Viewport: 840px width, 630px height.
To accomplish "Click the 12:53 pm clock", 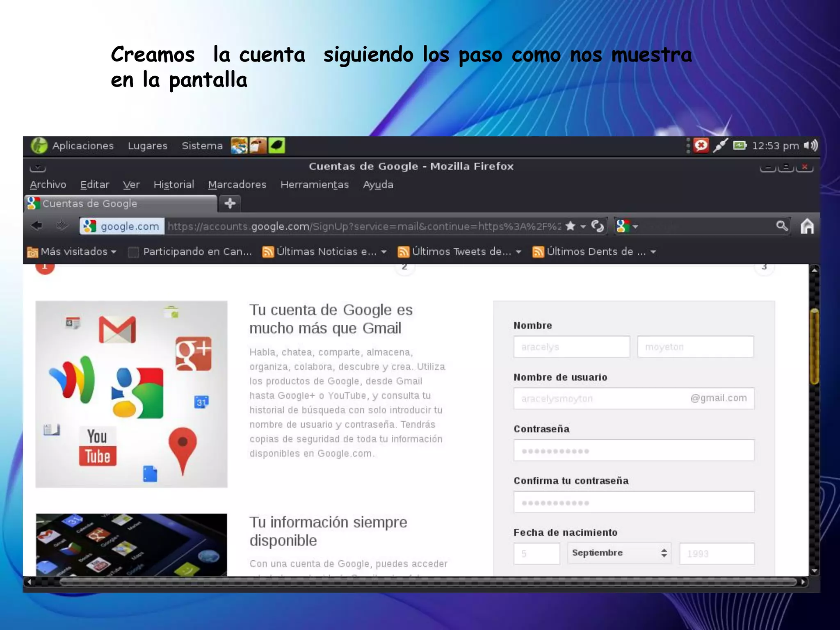I will pyautogui.click(x=775, y=146).
